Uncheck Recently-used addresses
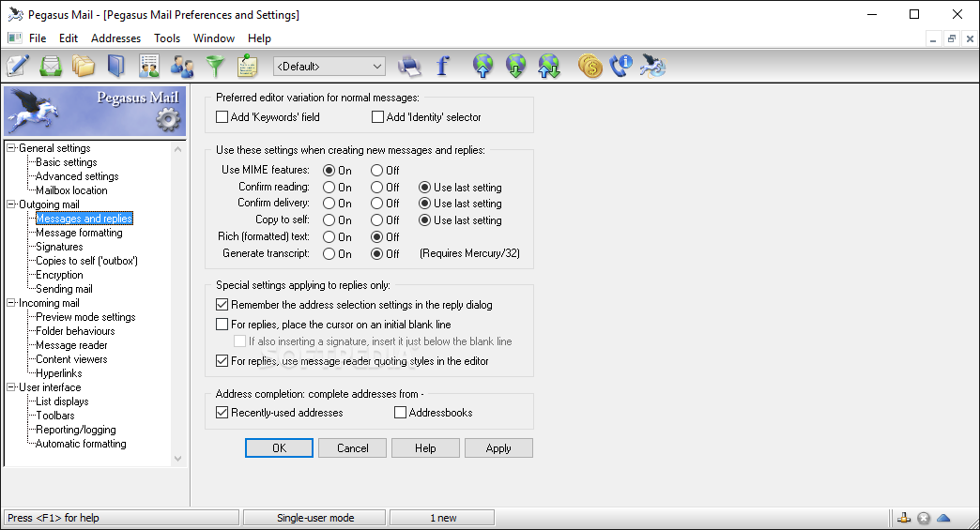 [222, 412]
